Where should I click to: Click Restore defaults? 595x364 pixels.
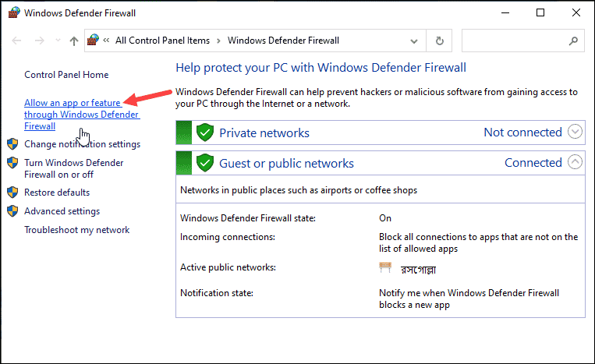point(57,193)
